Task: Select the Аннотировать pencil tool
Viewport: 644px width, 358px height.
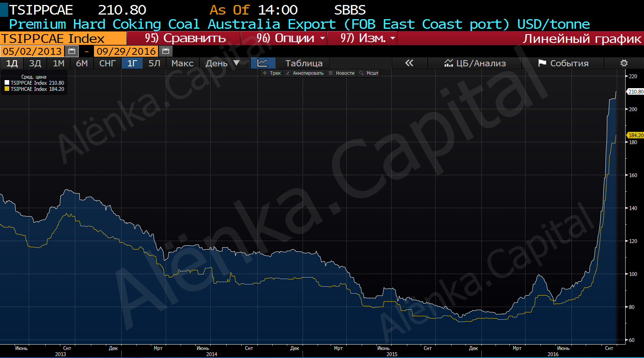Action: coord(305,73)
